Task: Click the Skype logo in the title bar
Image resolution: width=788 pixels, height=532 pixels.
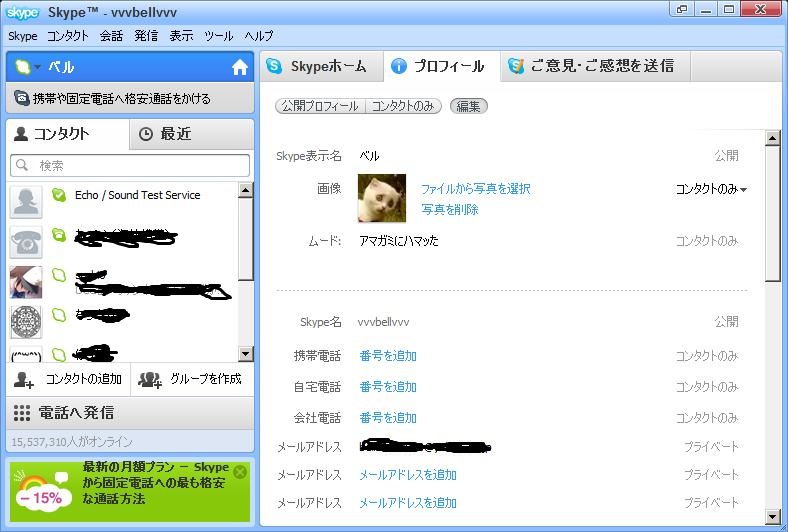Action: pos(23,12)
